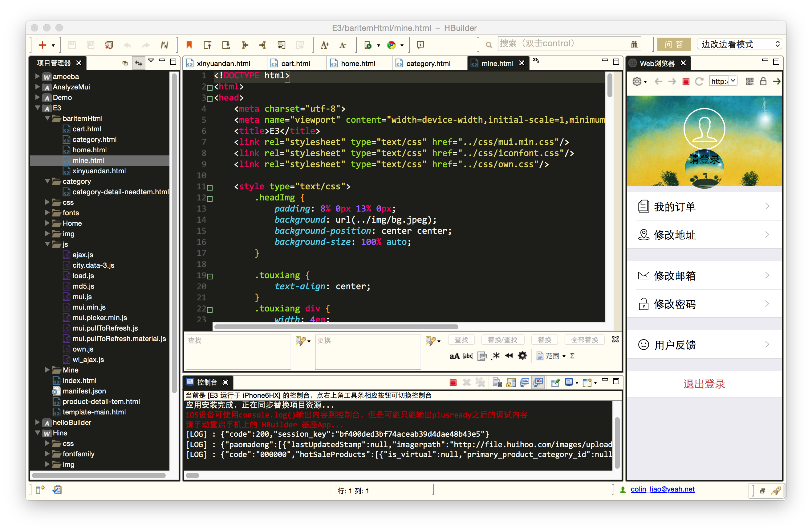Collapse the baritemHtml folder

[x=47, y=118]
